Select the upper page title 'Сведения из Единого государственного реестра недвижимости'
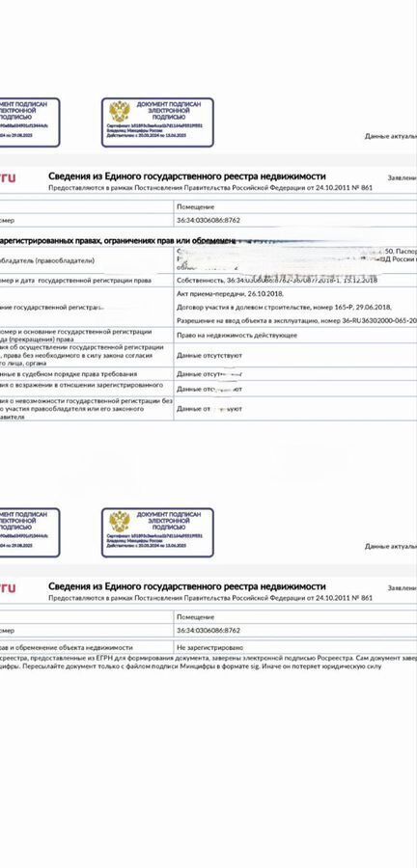Screen dimensions: 417x868 [x=187, y=176]
